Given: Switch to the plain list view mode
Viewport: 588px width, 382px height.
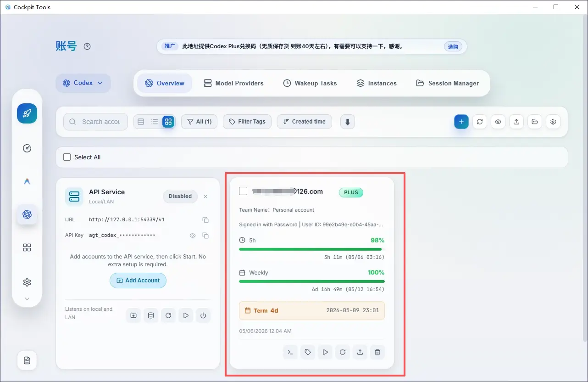Looking at the screenshot, I should coord(155,122).
